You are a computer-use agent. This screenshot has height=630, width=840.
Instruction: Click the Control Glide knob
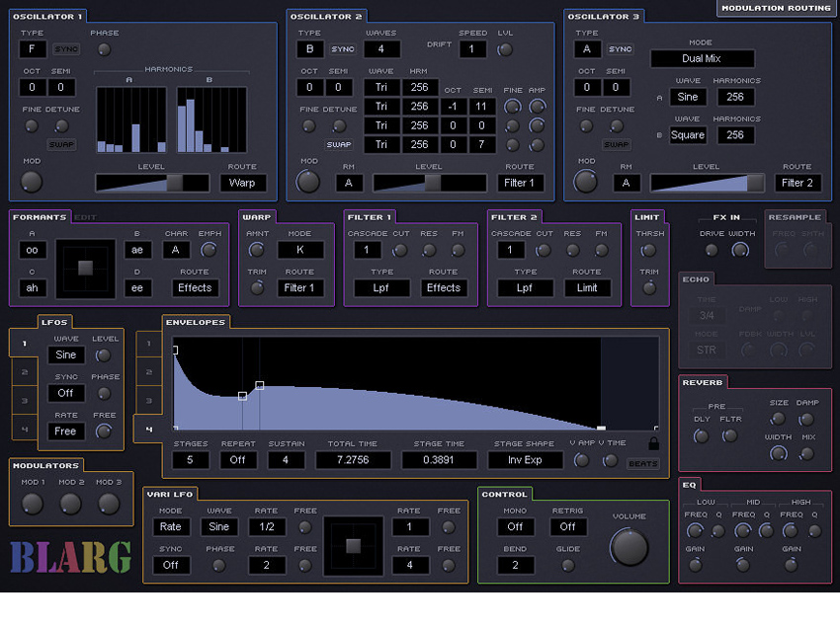[x=568, y=565]
